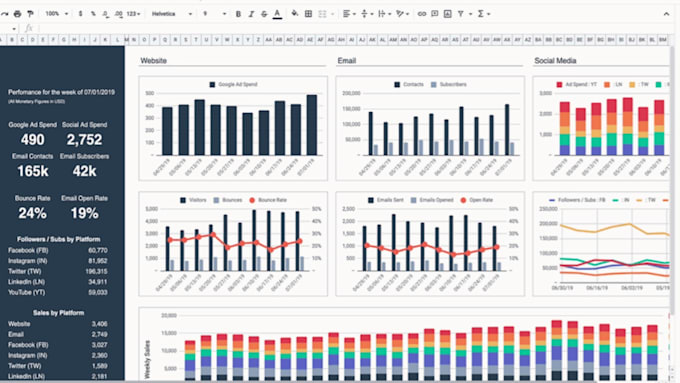Click the Social Media section heading
The width and height of the screenshot is (680, 383).
click(555, 61)
